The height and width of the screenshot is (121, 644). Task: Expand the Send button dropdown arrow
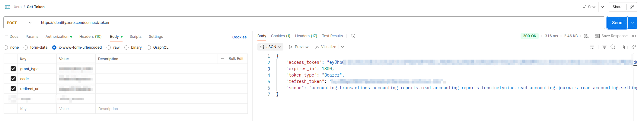coord(633,23)
